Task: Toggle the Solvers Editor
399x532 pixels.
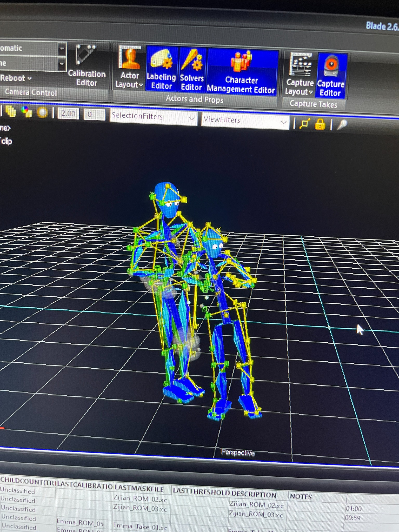Action: 192,70
